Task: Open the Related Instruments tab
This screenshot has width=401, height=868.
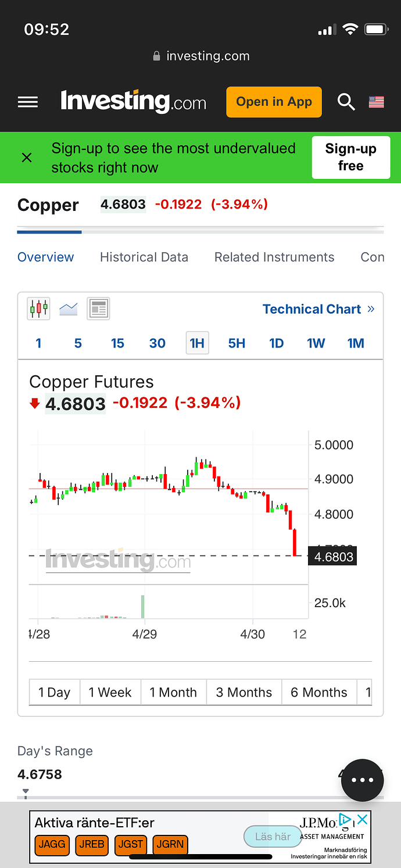Action: click(x=274, y=257)
